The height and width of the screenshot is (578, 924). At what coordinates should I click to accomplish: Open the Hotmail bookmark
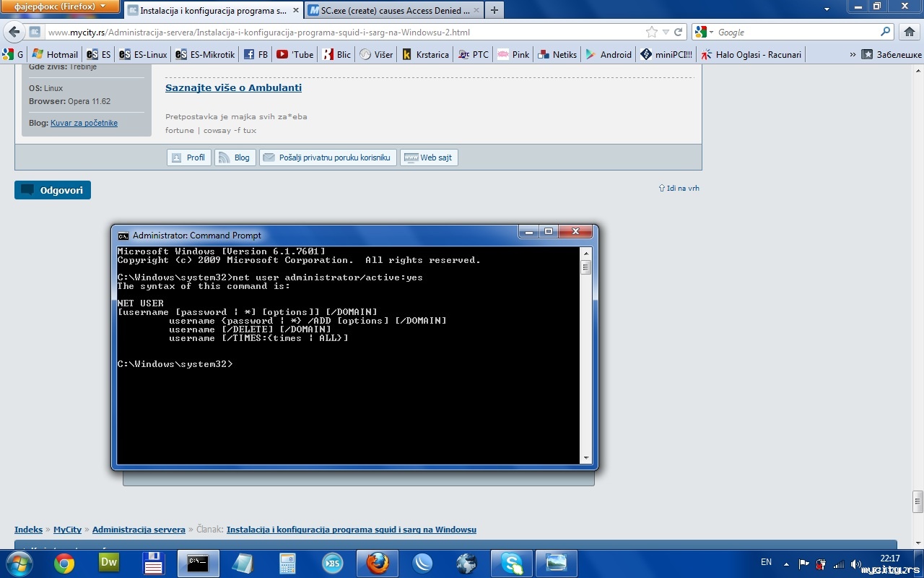point(55,54)
